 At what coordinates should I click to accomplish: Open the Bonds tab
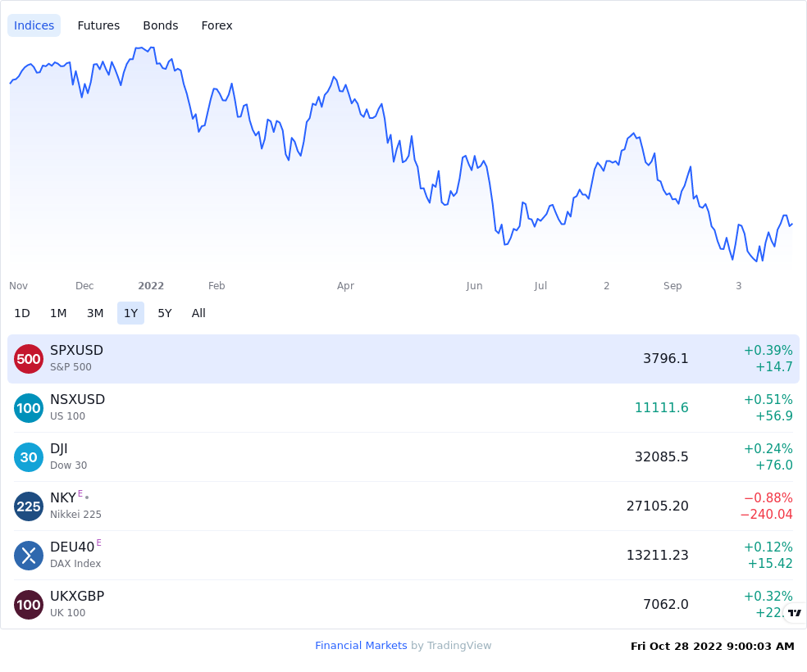[161, 25]
